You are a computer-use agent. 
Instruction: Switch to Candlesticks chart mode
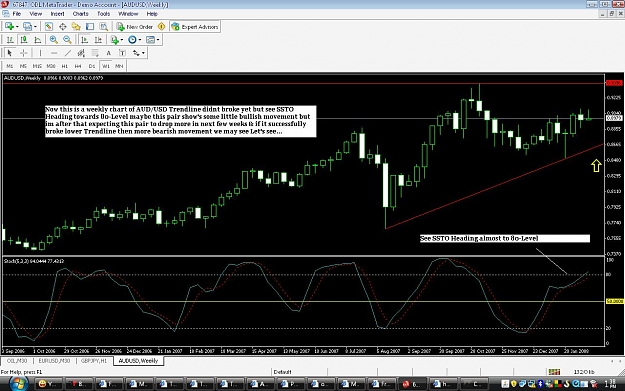pos(24,40)
